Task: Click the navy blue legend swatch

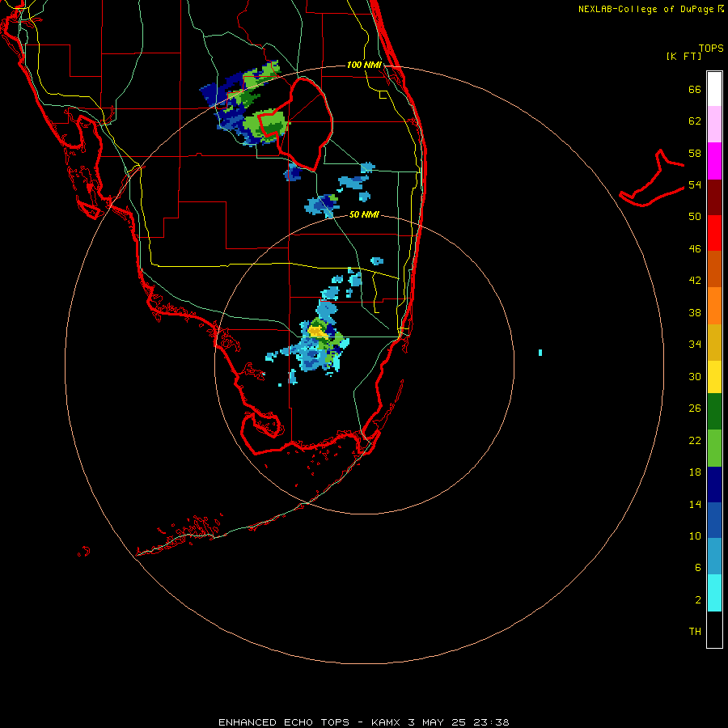Action: (x=714, y=485)
